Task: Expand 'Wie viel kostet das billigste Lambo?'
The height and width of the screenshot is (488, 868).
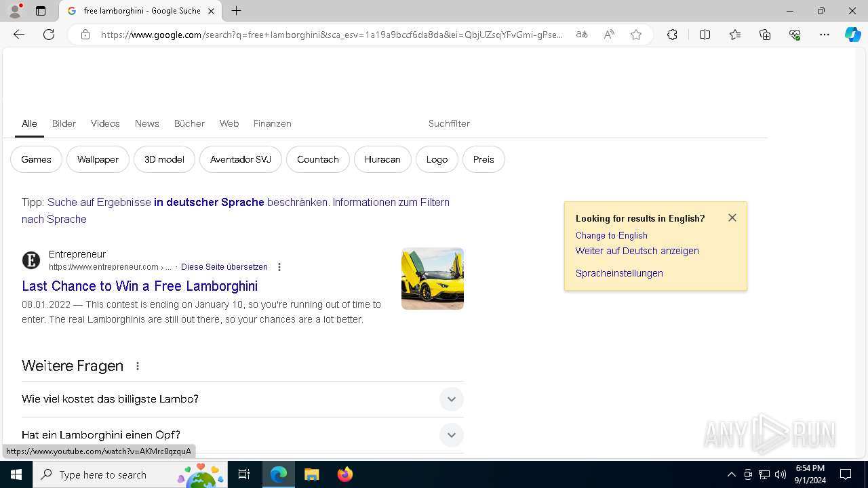Action: [243, 399]
